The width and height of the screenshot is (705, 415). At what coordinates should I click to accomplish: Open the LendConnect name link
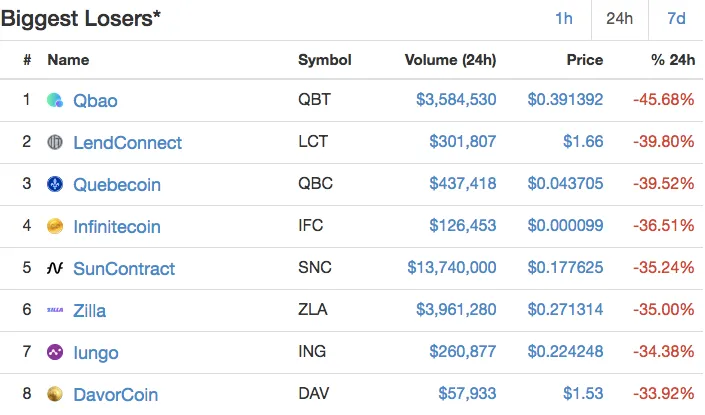[x=128, y=143]
